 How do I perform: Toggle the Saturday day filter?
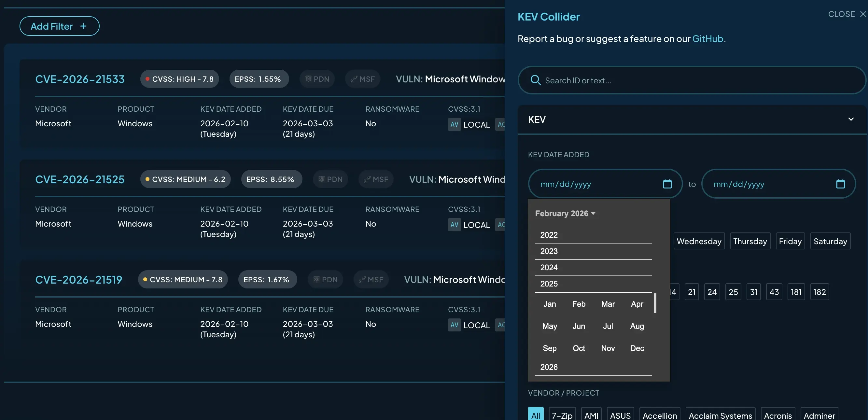(830, 241)
